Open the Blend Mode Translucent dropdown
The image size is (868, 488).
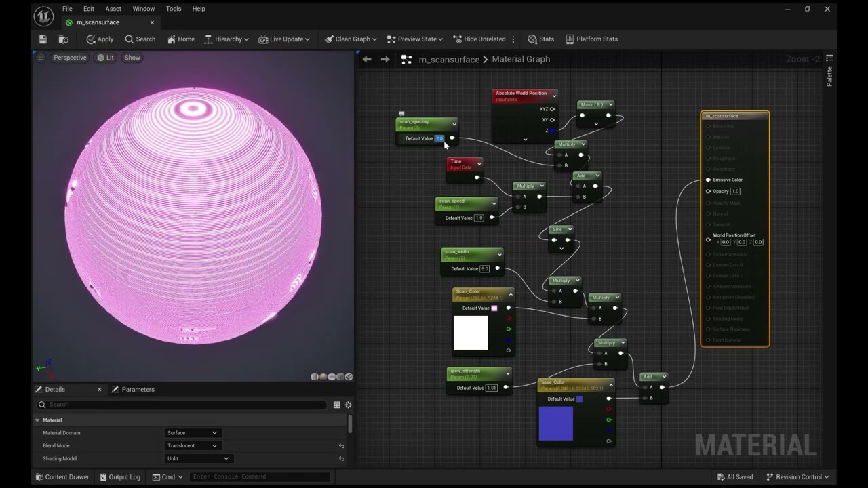coord(192,446)
